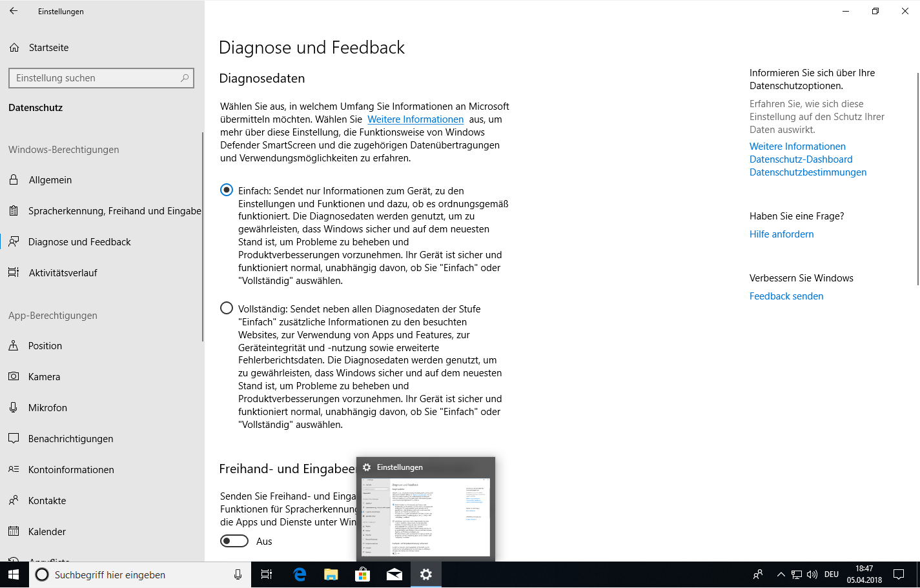This screenshot has width=920, height=588.
Task: Select Spracherkennung clipboard icon
Action: point(14,210)
